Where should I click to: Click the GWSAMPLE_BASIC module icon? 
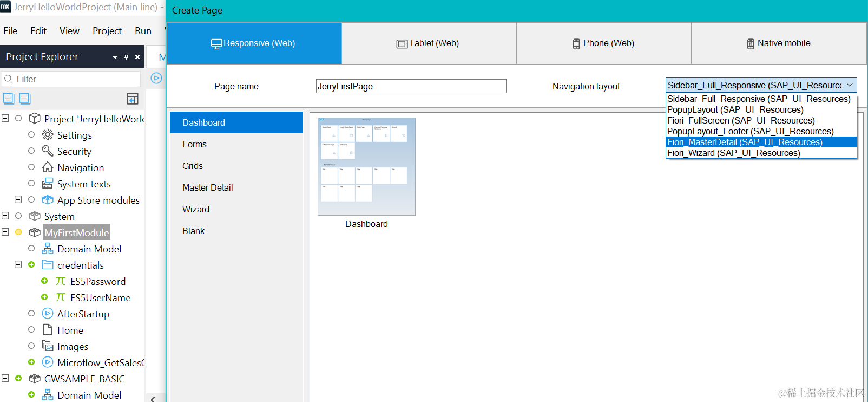pyautogui.click(x=35, y=379)
